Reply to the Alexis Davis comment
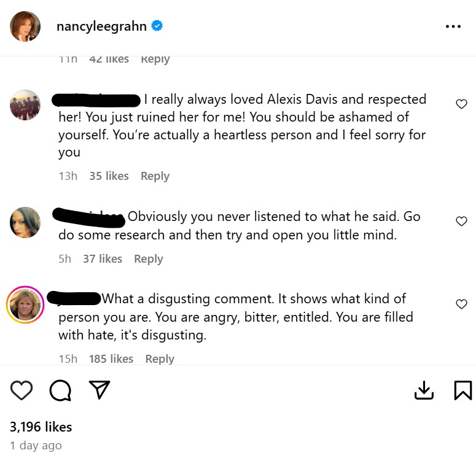 (155, 176)
